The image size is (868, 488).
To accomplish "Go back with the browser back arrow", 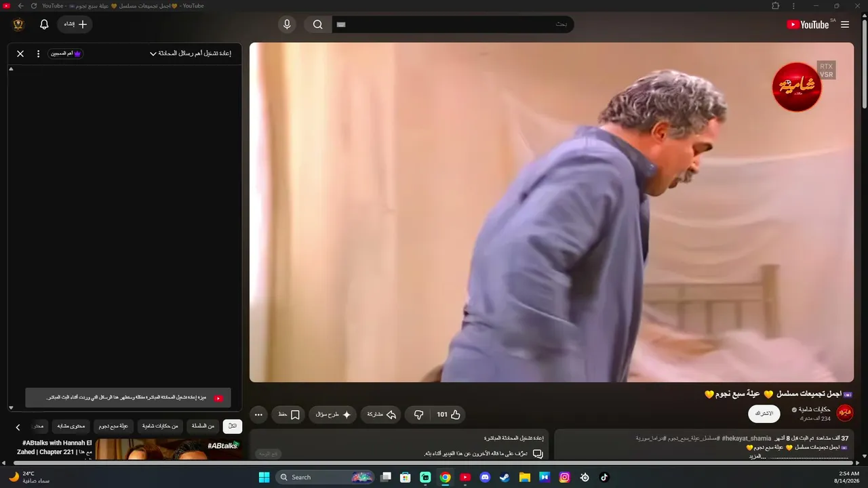I will coord(20,6).
